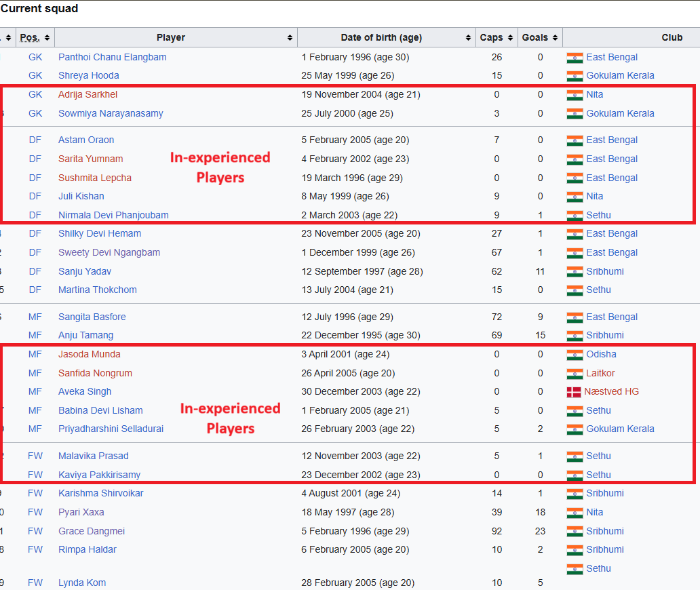Open red link Sushmita Lepcha
This screenshot has height=590, width=700.
95,178
